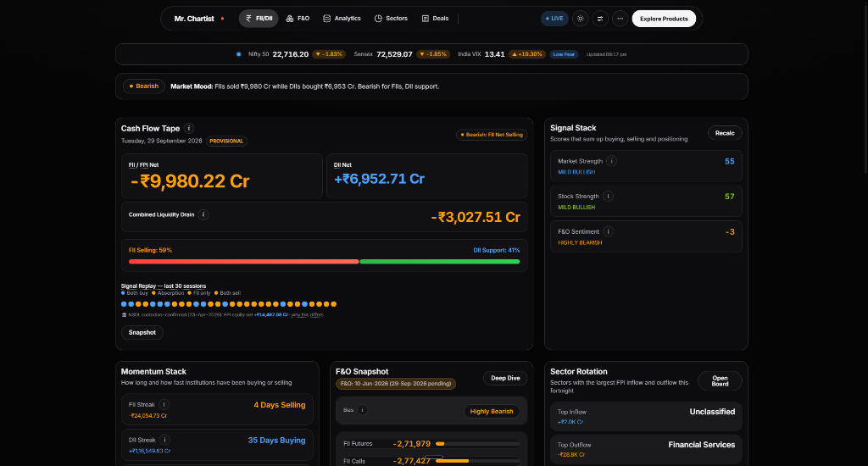Click the Stock Strength info icon
Image resolution: width=868 pixels, height=466 pixels.
pos(608,197)
